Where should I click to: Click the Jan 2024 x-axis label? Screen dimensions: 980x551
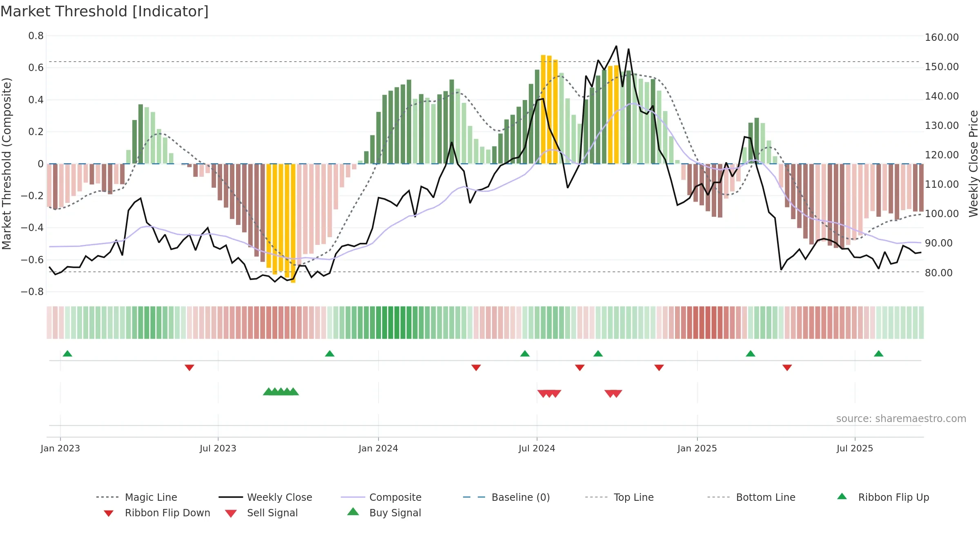pos(378,448)
